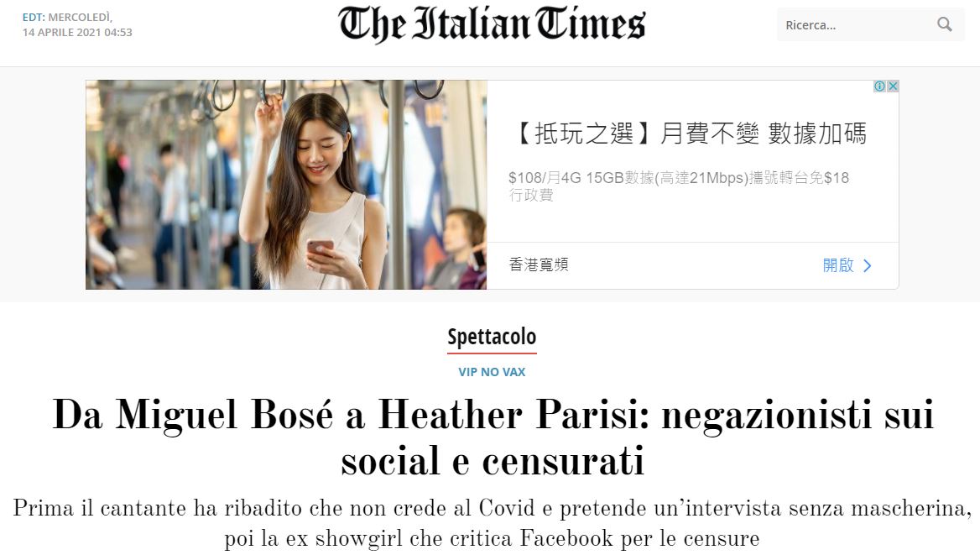Click the chevron arrow beside 開啟
980x555 pixels.
pyautogui.click(x=868, y=266)
